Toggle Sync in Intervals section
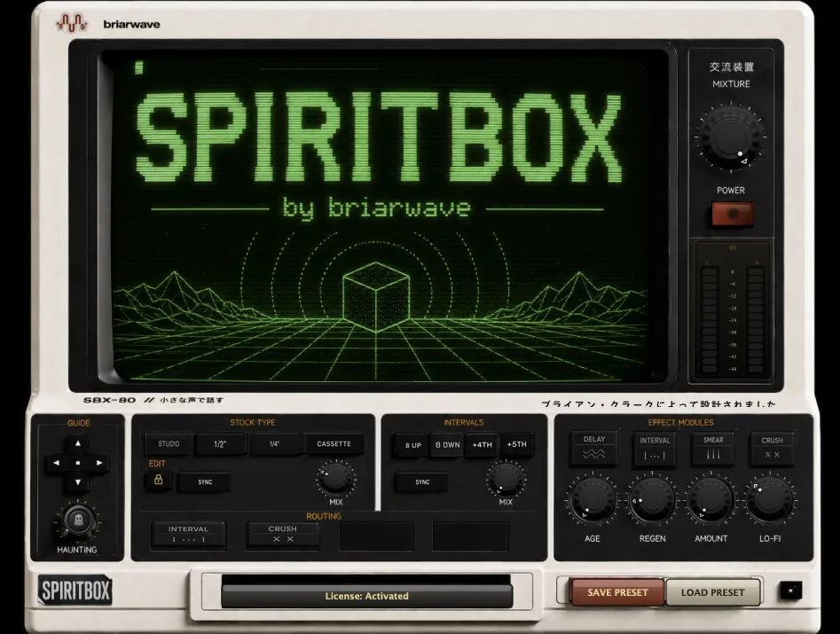This screenshot has width=840, height=634. click(x=422, y=481)
